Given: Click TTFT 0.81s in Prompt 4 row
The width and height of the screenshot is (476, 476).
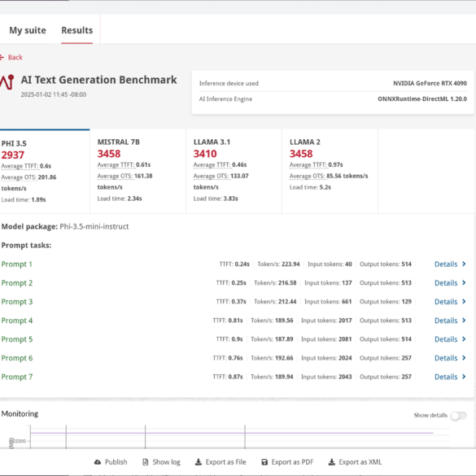Looking at the screenshot, I should coord(228,321).
